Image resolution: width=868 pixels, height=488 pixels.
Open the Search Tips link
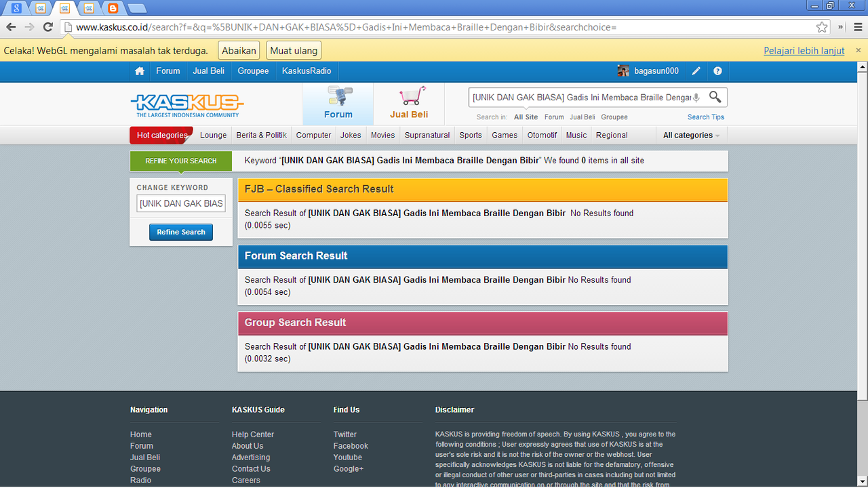706,117
